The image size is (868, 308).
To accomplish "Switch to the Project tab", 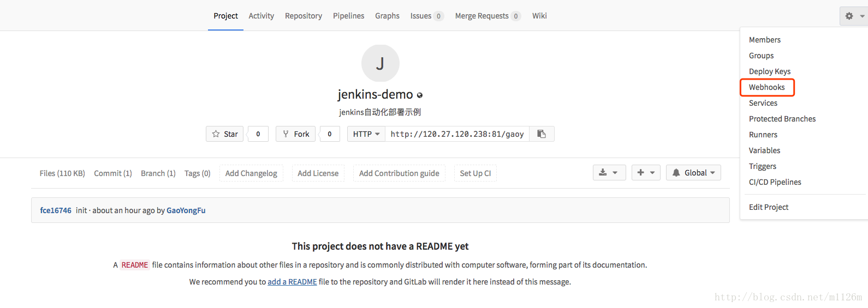I will click(225, 16).
